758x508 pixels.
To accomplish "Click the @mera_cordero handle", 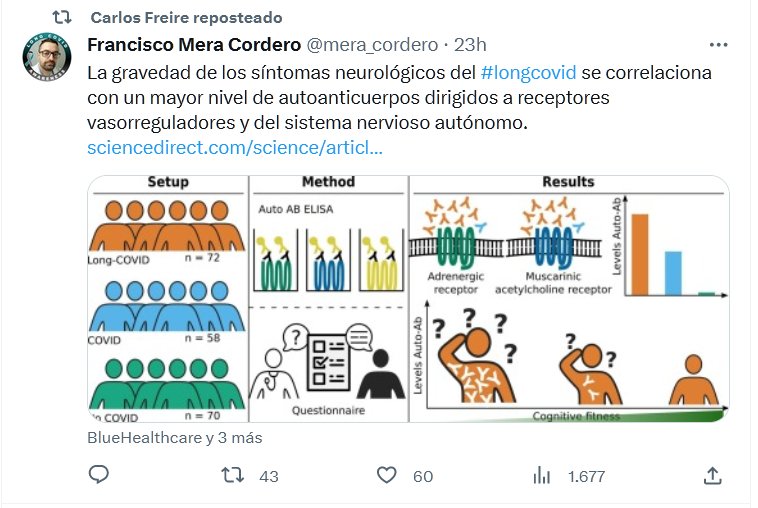I will pyautogui.click(x=372, y=45).
